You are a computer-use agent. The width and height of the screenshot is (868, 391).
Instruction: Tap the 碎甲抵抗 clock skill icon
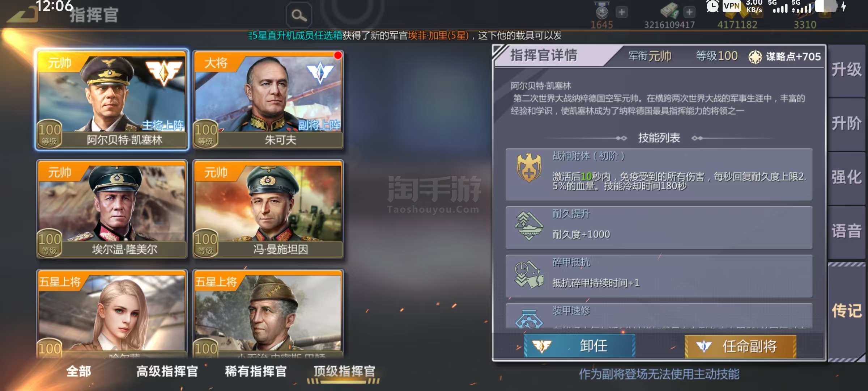tap(529, 274)
